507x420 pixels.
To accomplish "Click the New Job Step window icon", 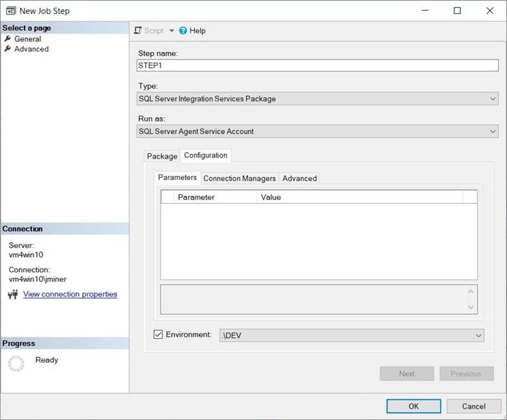I will point(11,11).
